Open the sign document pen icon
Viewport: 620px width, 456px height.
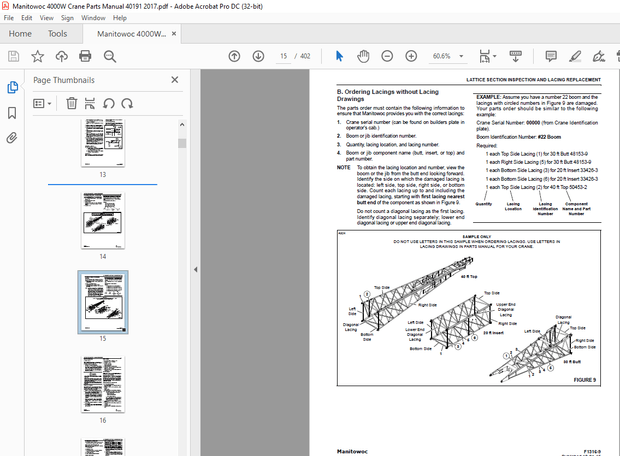(599, 56)
